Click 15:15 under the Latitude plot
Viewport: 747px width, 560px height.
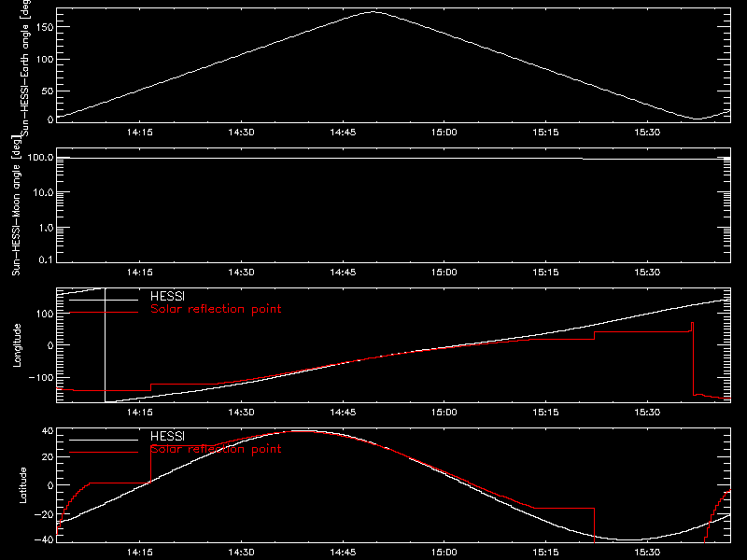pyautogui.click(x=545, y=552)
